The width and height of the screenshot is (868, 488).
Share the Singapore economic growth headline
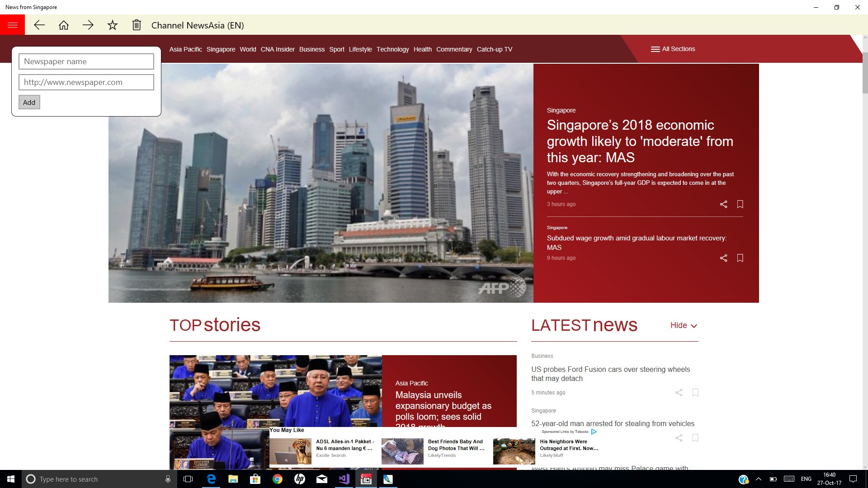723,204
